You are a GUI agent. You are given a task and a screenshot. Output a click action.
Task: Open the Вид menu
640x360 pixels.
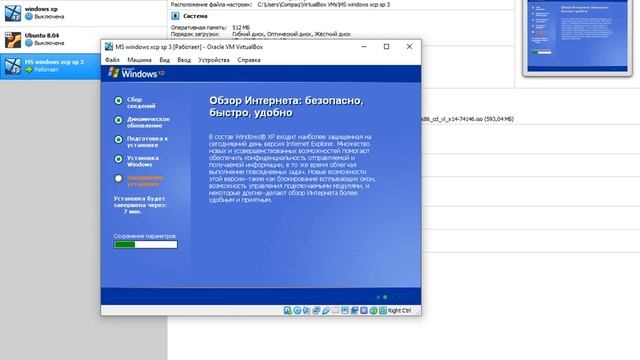(x=164, y=60)
